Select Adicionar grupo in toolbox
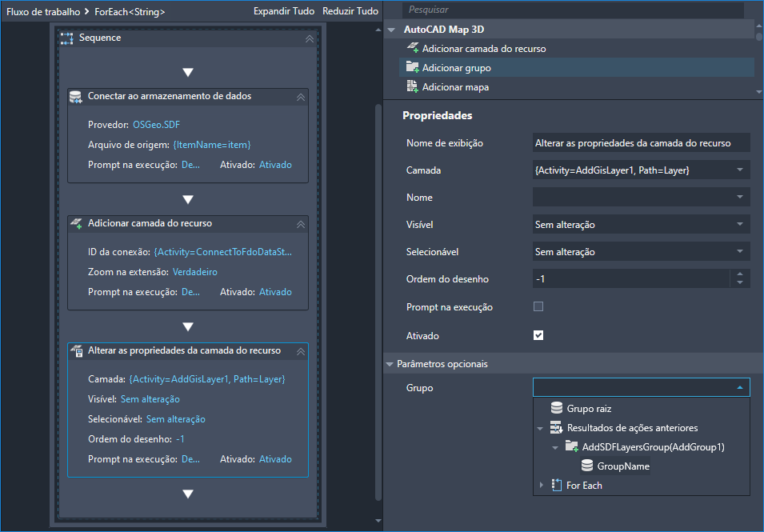Image resolution: width=764 pixels, height=532 pixels. (x=577, y=67)
